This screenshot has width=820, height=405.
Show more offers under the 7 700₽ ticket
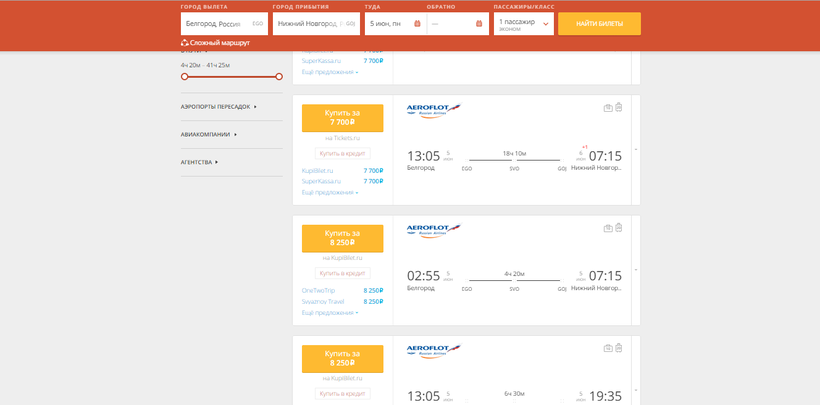pos(330,192)
